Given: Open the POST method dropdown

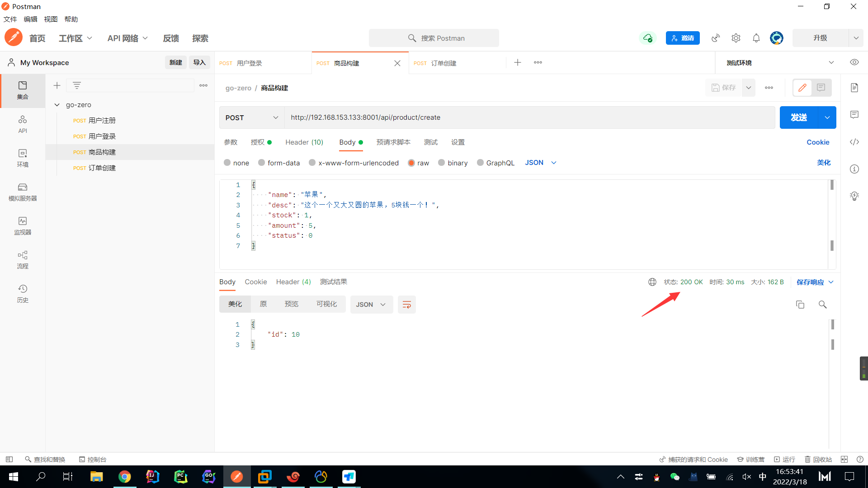Looking at the screenshot, I should tap(251, 117).
